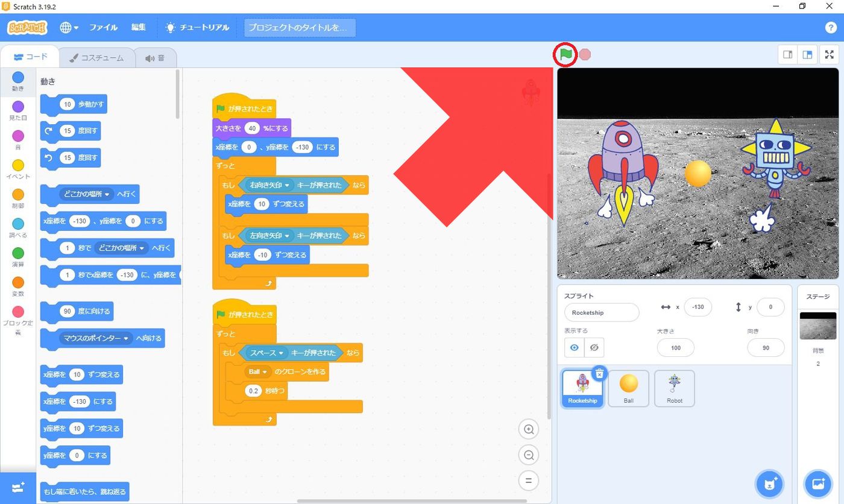The height and width of the screenshot is (504, 844).
Task: Click the red stop button
Action: (x=585, y=55)
